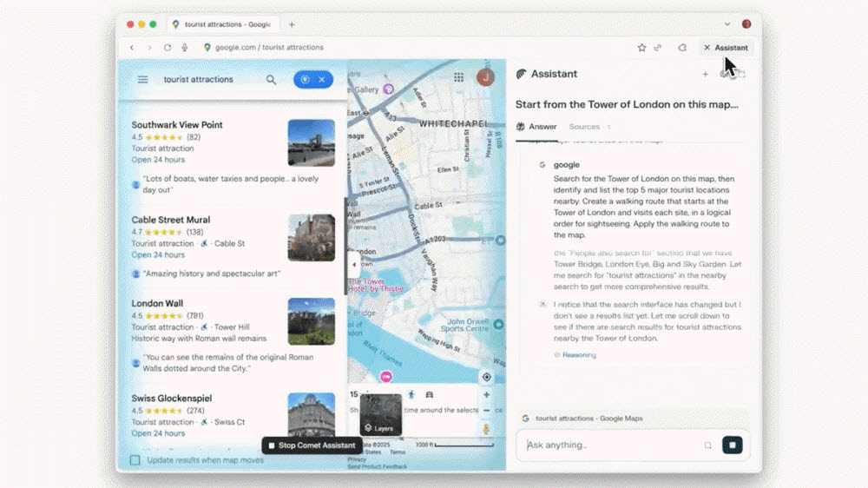Collapse the side results panel arrow
This screenshot has height=488, width=868.
pyautogui.click(x=353, y=264)
